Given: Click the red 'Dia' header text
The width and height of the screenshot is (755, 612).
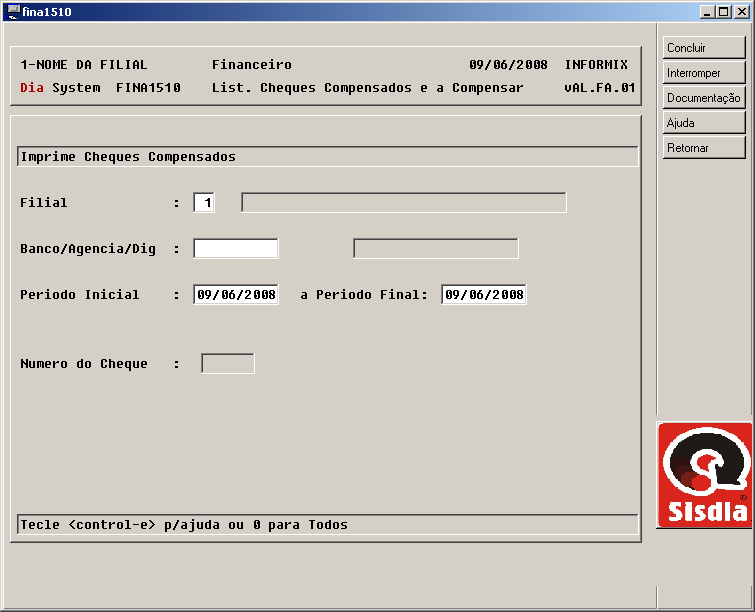Looking at the screenshot, I should click(x=32, y=88).
